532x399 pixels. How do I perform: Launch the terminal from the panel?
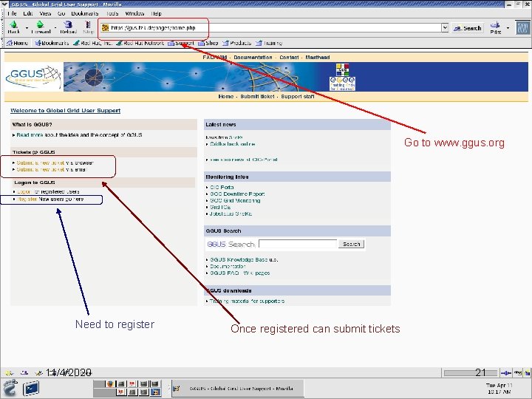click(x=31, y=388)
